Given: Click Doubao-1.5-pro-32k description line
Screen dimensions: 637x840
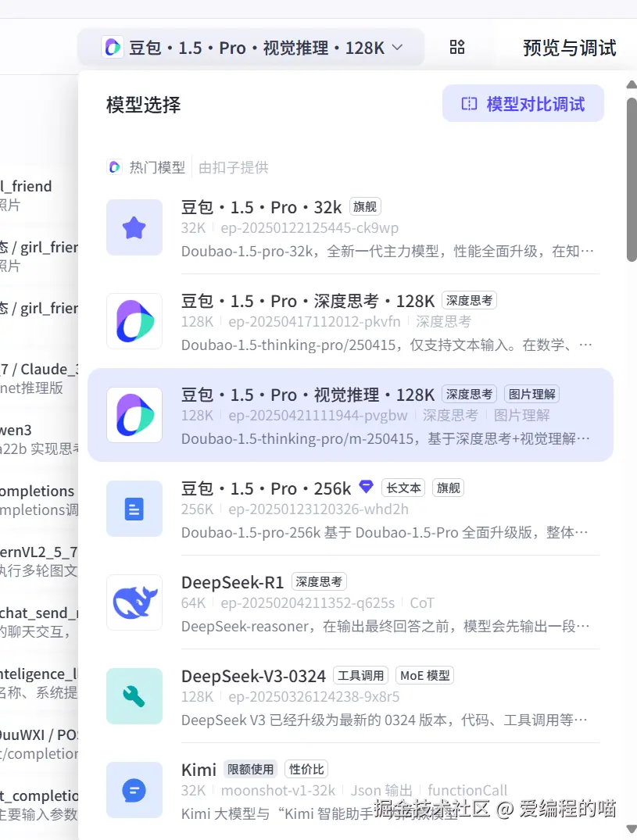Looking at the screenshot, I should tap(388, 252).
